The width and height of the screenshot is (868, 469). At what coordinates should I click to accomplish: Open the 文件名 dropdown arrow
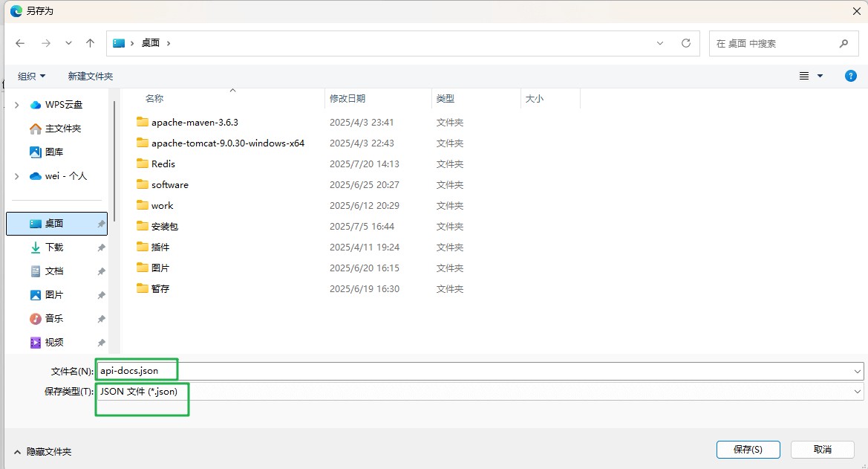click(858, 370)
